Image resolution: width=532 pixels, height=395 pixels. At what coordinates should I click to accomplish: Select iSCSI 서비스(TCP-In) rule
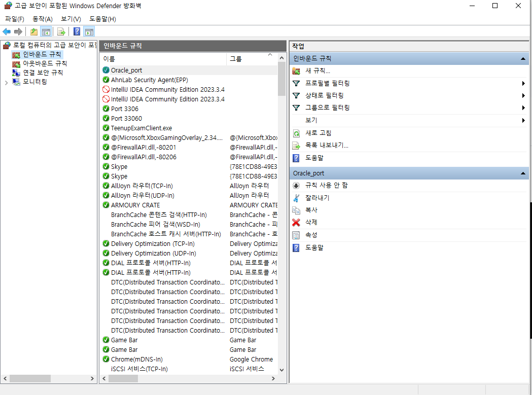point(139,369)
